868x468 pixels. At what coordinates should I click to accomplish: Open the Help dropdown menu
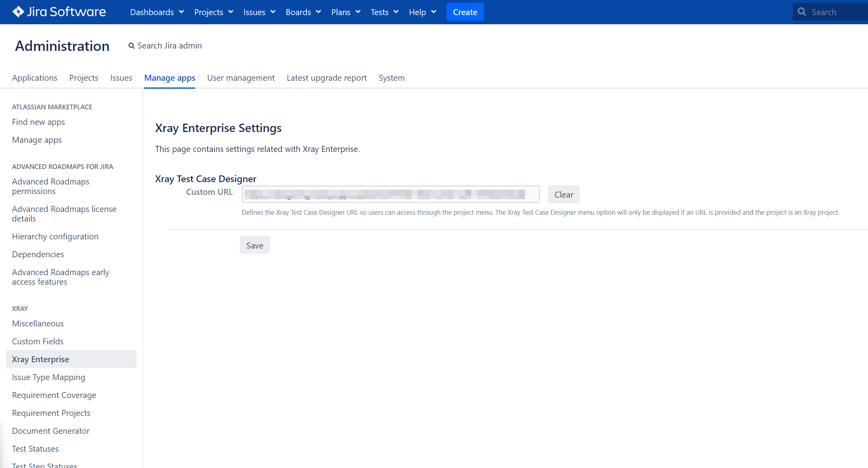(422, 12)
